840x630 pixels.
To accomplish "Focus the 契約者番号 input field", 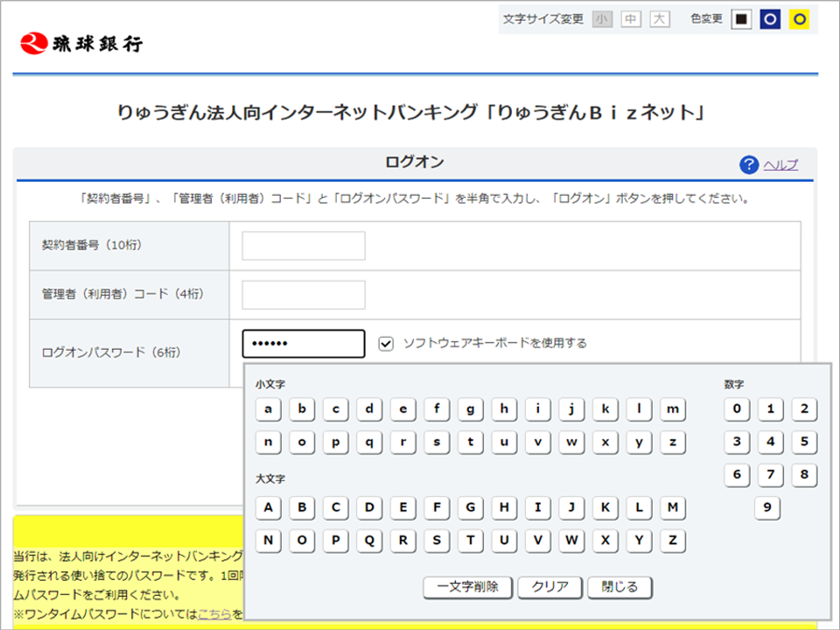I will (304, 246).
